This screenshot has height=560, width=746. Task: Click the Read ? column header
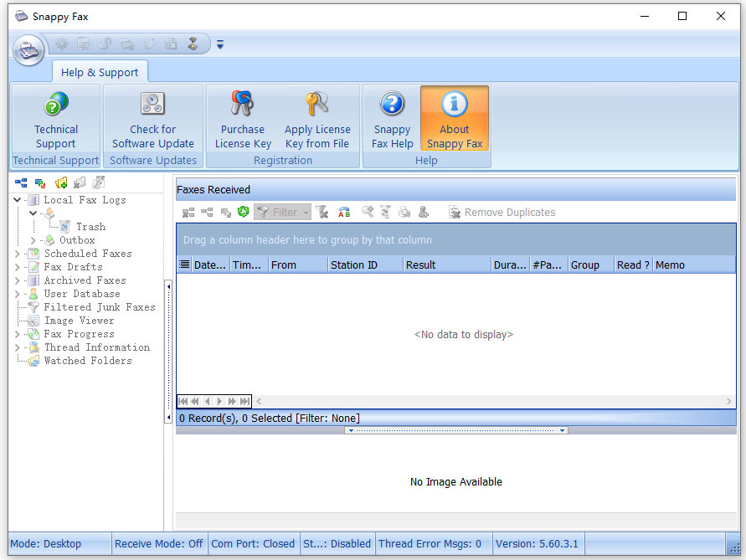tap(633, 265)
